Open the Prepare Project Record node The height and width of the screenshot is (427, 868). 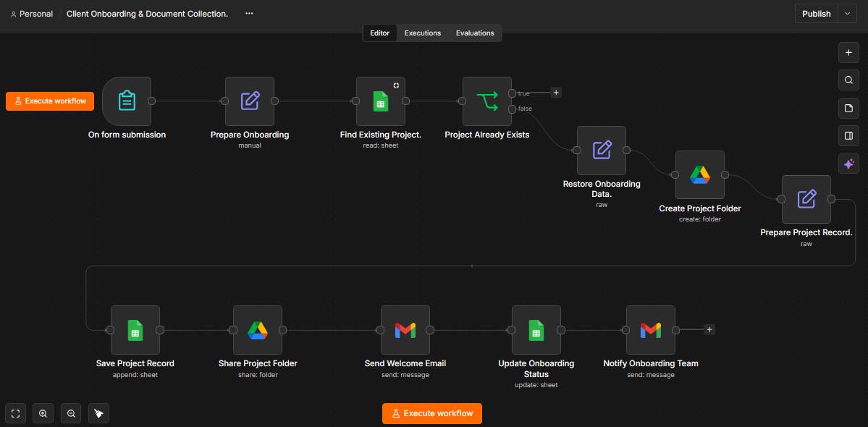[x=806, y=200]
